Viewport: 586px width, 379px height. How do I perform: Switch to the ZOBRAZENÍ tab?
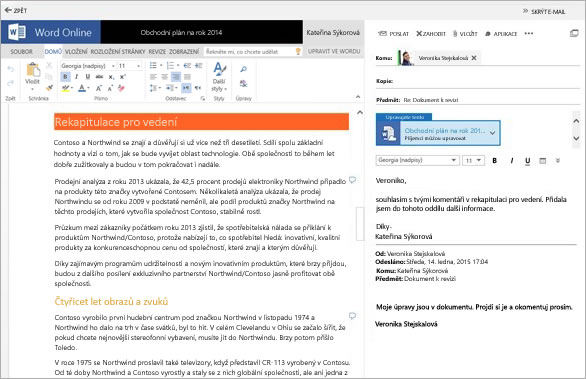pos(184,52)
